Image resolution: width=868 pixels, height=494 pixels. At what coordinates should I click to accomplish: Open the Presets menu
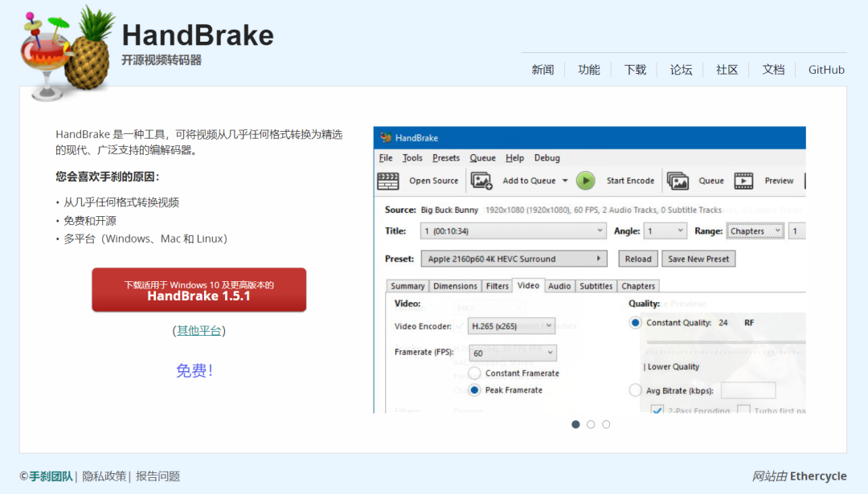(x=446, y=158)
